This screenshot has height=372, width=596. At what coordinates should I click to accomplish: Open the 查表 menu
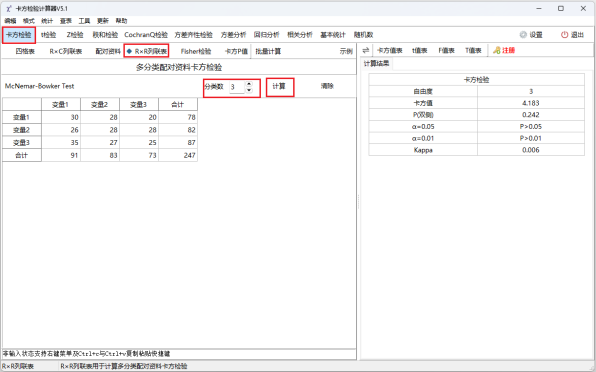[x=66, y=21]
